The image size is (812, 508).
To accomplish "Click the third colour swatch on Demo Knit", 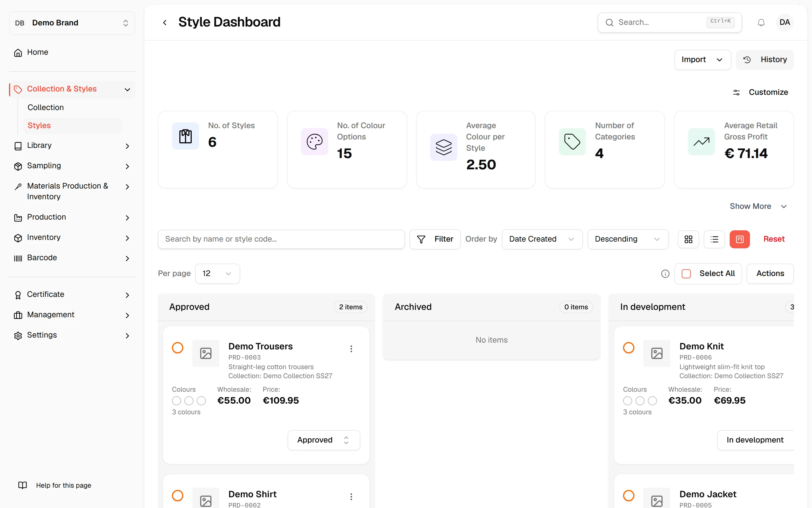I will pyautogui.click(x=652, y=401).
